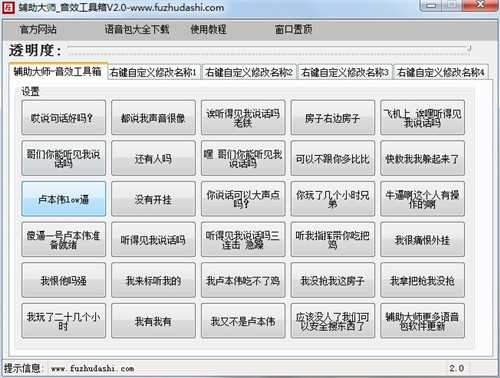Switch to 右键自定义修改名称1 tab
This screenshot has width=500, height=378.
point(153,72)
